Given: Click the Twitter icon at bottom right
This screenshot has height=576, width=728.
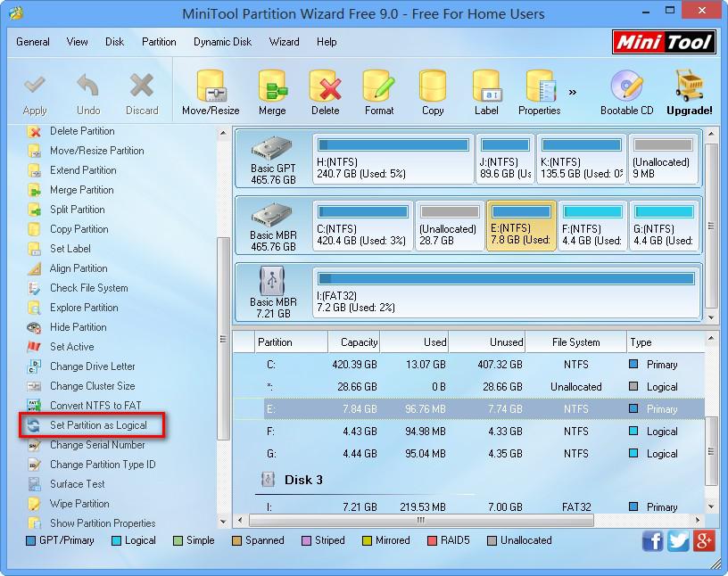Looking at the screenshot, I should (678, 540).
